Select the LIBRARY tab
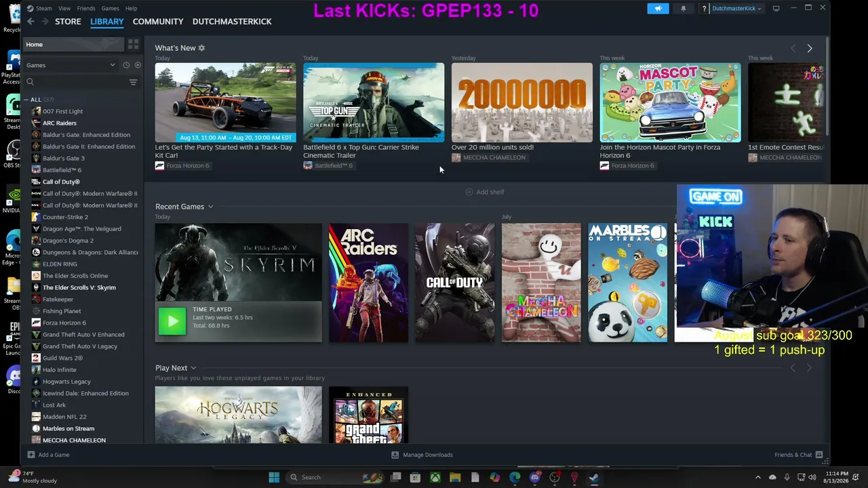The width and height of the screenshot is (868, 488). (107, 22)
